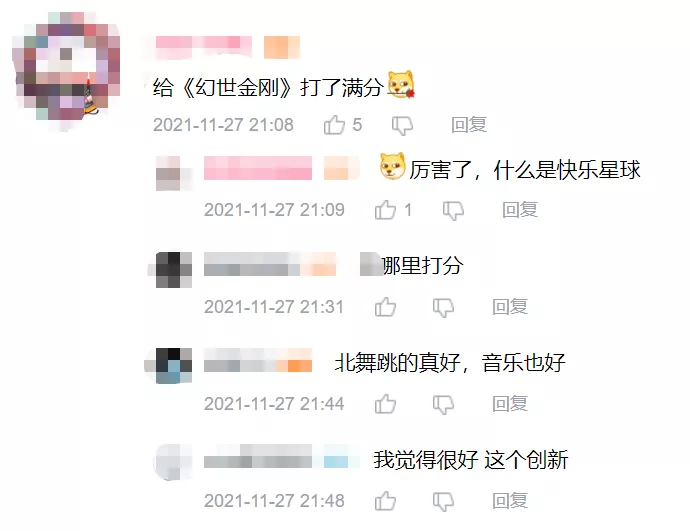Image resolution: width=690 pixels, height=531 pixels.
Task: Dislike the 哪里打分 reply
Action: [x=443, y=308]
